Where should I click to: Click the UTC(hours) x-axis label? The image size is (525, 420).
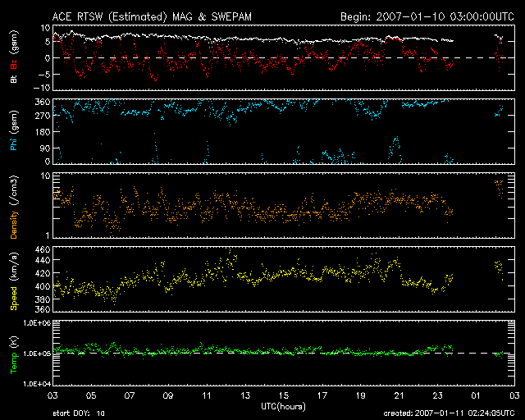click(283, 406)
